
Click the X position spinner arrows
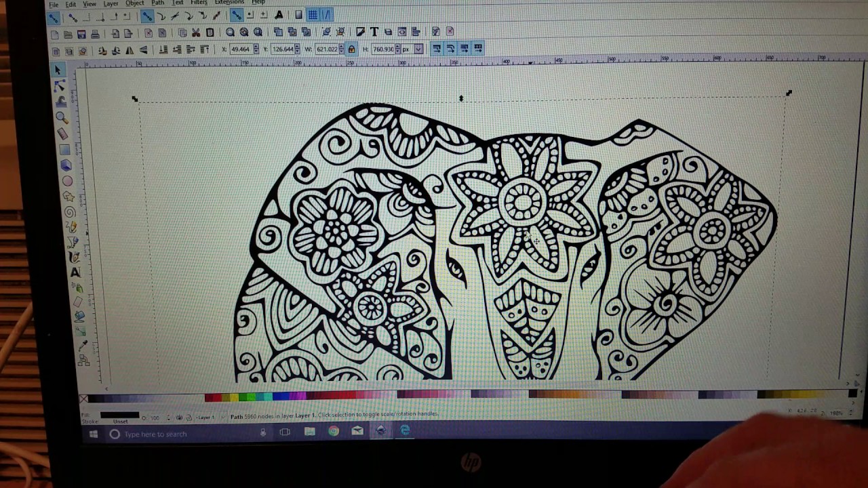point(256,49)
